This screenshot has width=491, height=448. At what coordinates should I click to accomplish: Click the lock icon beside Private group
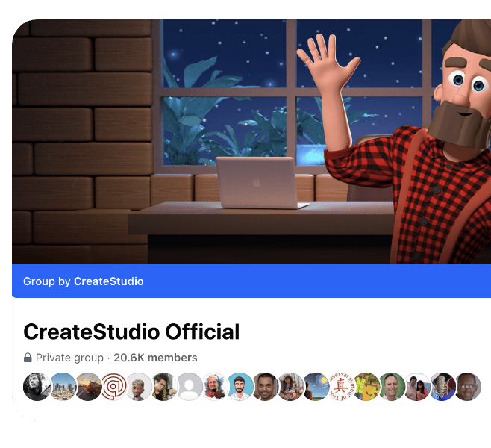click(28, 358)
